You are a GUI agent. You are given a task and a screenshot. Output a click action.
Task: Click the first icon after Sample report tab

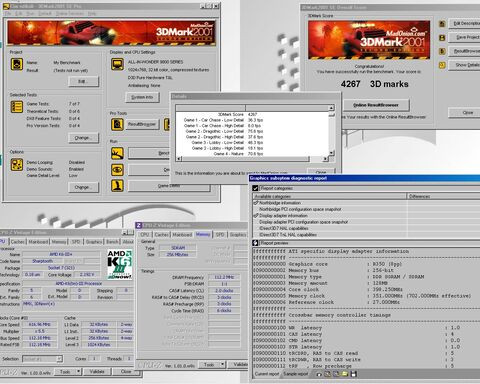coord(319,374)
